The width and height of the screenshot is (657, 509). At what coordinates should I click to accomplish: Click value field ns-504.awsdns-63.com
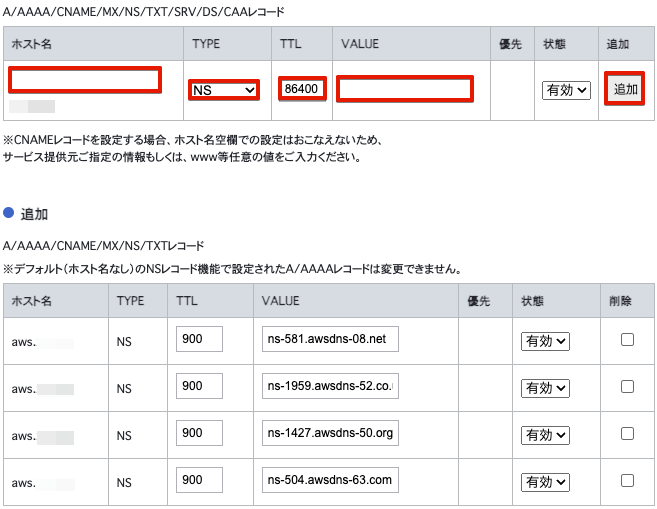click(x=330, y=480)
